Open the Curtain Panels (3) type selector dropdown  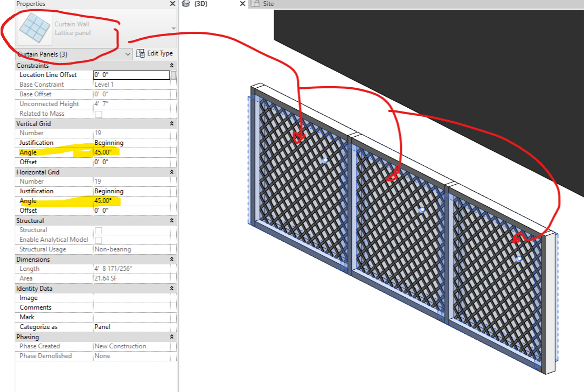point(128,54)
